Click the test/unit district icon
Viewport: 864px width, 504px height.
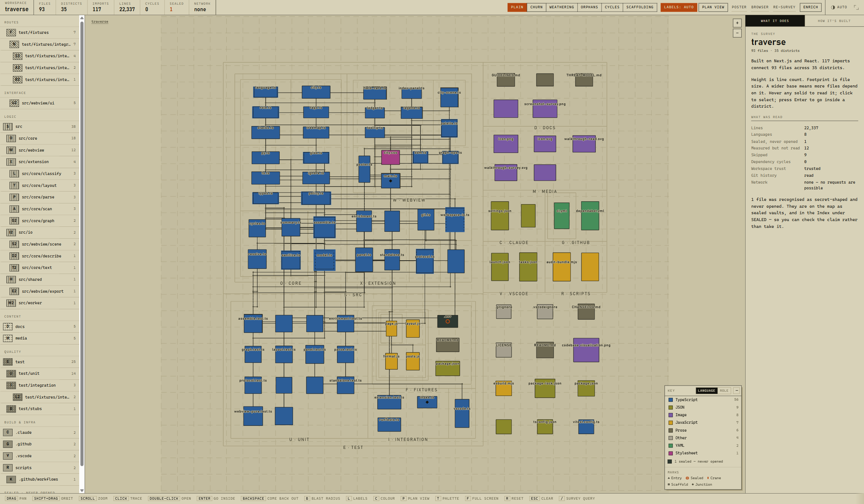[11, 374]
